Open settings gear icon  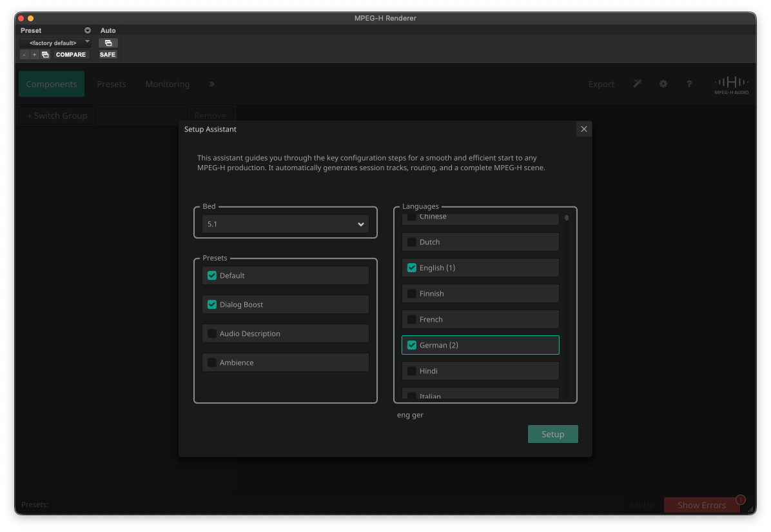663,84
